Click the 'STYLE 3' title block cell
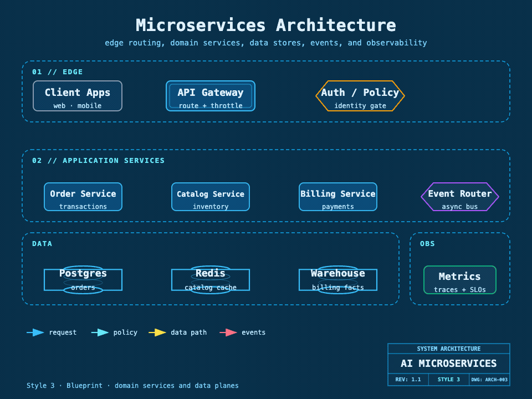 448,379
